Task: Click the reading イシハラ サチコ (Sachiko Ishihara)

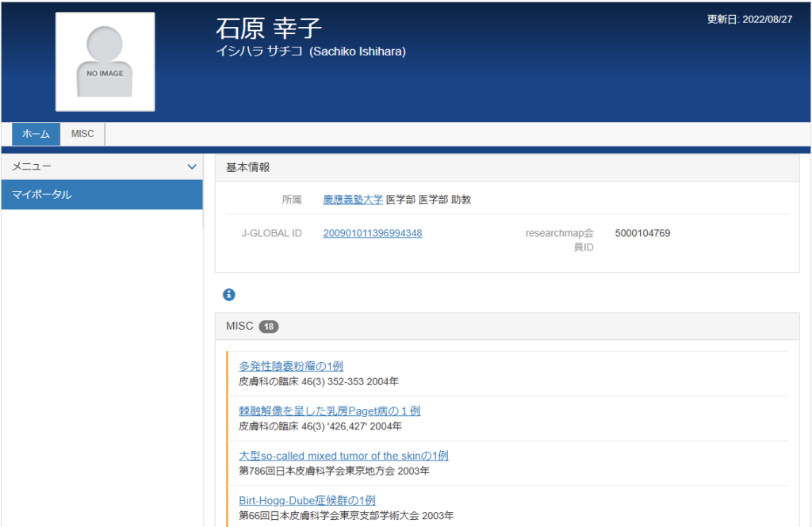Action: (x=311, y=52)
